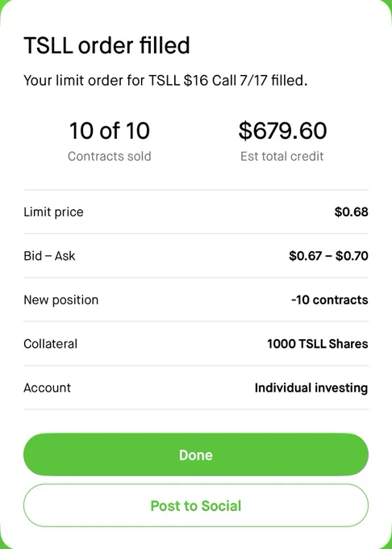The width and height of the screenshot is (392, 549).
Task: Tap the Est total credit caption
Action: 281,156
